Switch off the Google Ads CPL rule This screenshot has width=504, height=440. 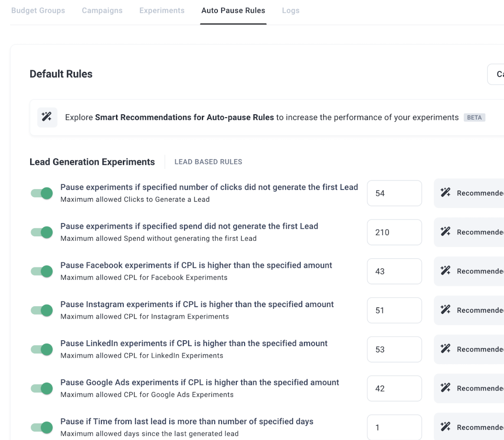tap(42, 388)
